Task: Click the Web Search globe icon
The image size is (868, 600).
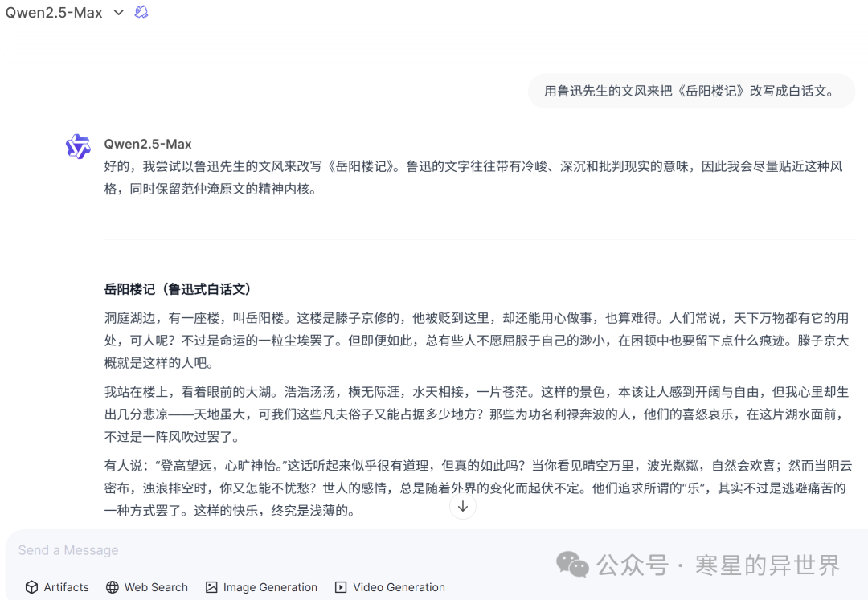Action: (113, 587)
